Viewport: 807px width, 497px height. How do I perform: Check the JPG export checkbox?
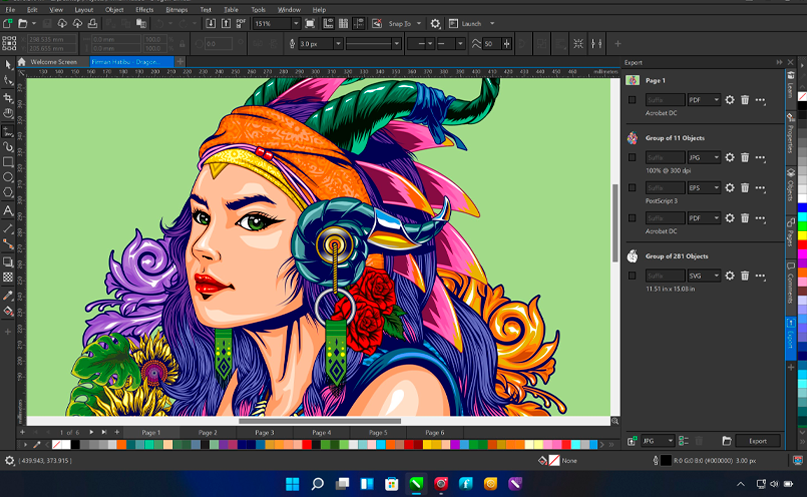coord(632,157)
